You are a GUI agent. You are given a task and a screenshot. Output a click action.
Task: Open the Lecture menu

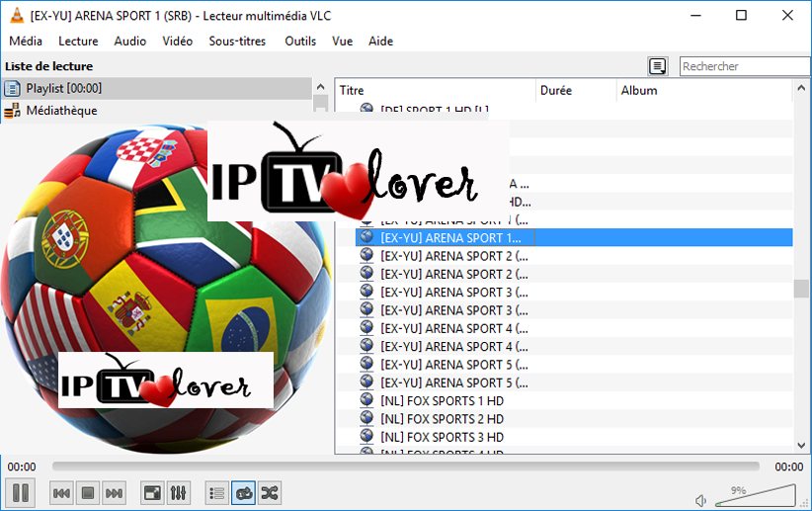pos(78,41)
